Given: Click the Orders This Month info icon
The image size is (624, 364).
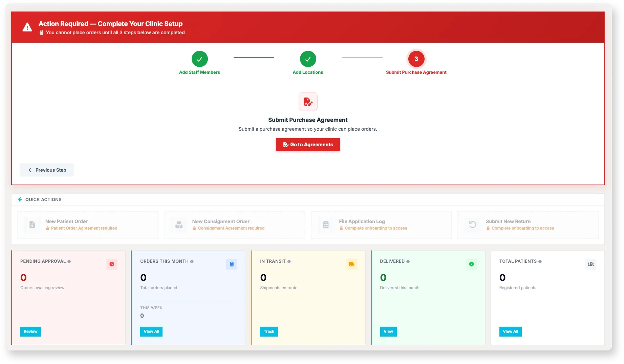Looking at the screenshot, I should tap(192, 261).
